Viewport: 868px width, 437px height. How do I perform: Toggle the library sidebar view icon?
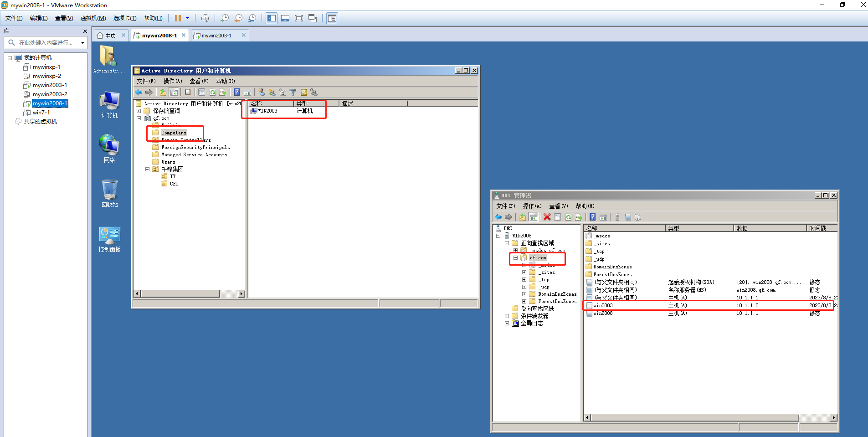coord(272,18)
